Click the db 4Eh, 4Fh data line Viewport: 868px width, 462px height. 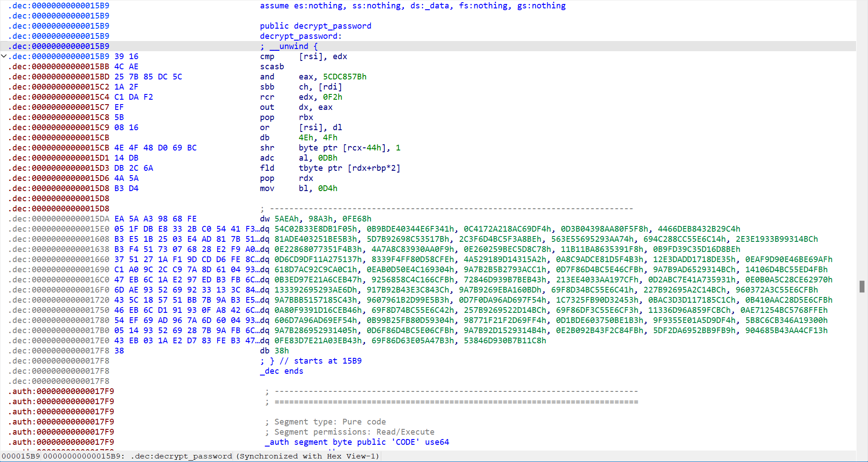[x=298, y=138]
